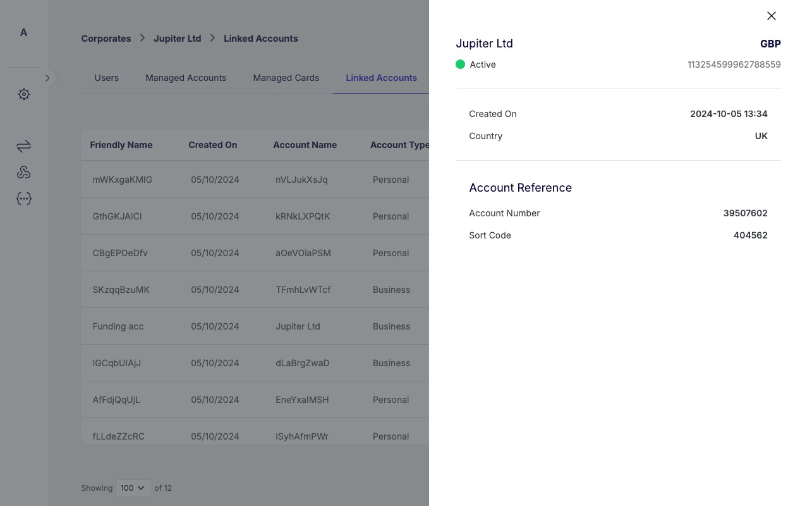Click the account ID 113254599962788559
Screen dimensions: 812x506
(734, 65)
